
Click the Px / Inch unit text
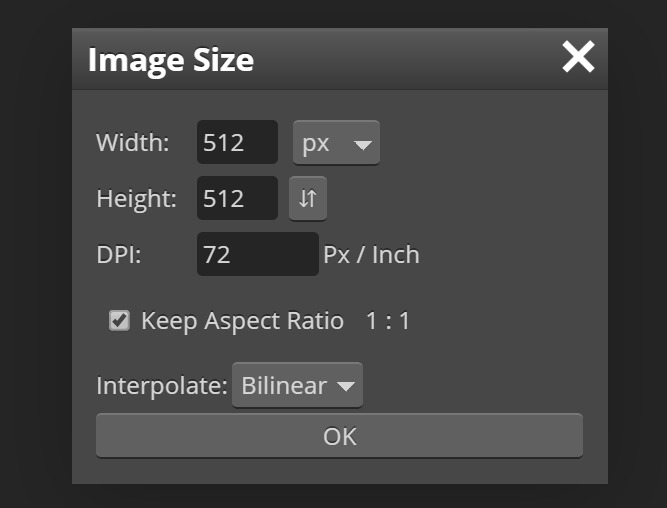(x=371, y=255)
